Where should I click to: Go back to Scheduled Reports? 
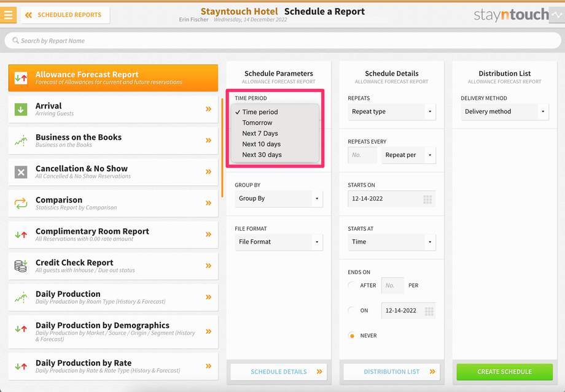65,15
